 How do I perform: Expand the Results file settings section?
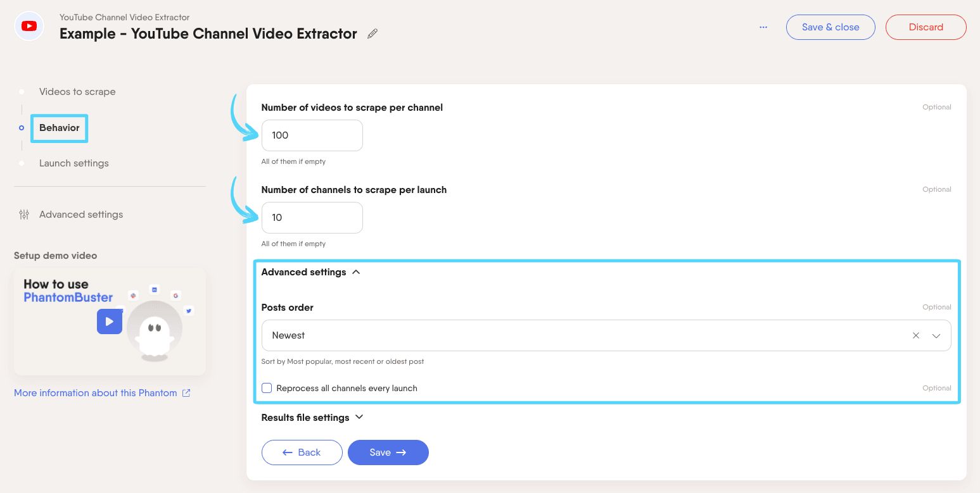point(312,418)
